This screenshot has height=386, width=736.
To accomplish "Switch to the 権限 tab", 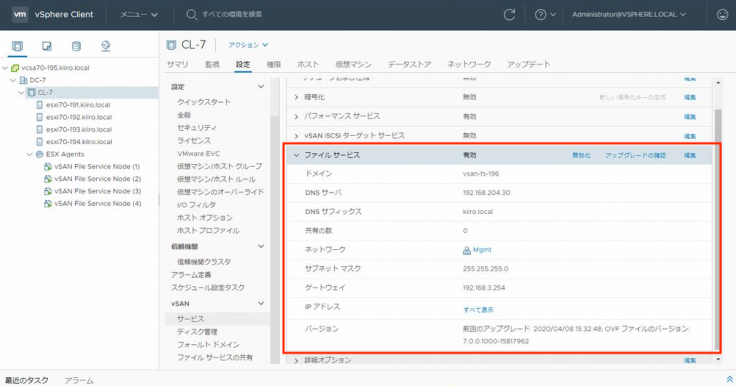I will [274, 64].
